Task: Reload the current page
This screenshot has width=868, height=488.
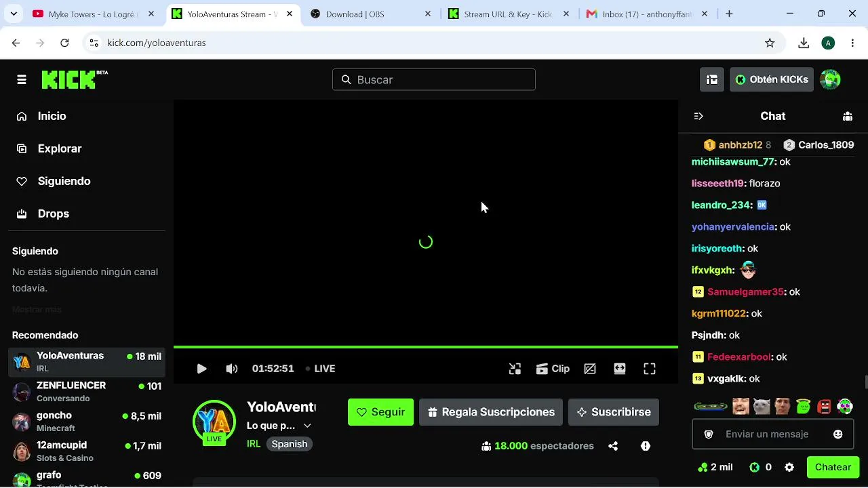Action: tap(64, 43)
